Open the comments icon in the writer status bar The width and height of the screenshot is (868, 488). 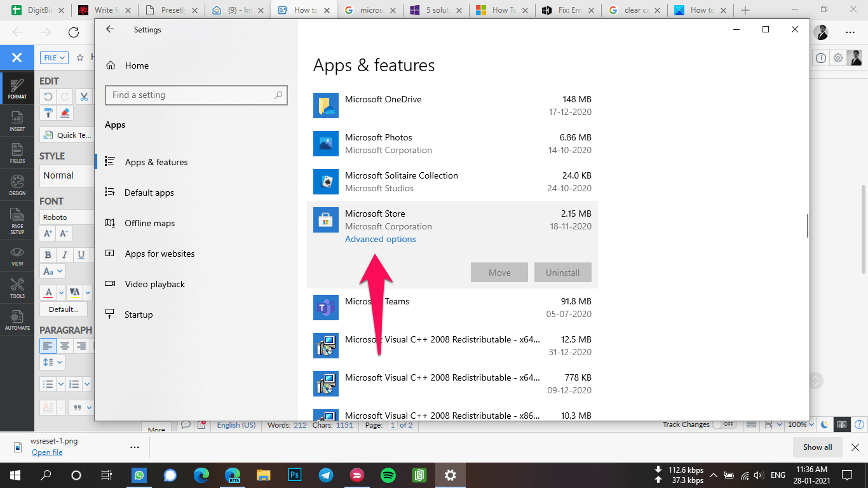click(186, 424)
